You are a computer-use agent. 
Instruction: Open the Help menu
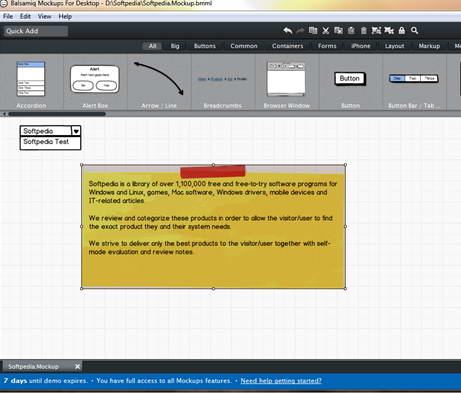(x=65, y=16)
